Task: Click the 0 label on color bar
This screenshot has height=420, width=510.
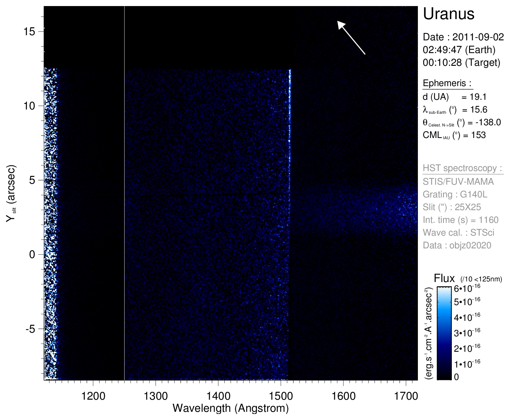Action: click(x=456, y=377)
